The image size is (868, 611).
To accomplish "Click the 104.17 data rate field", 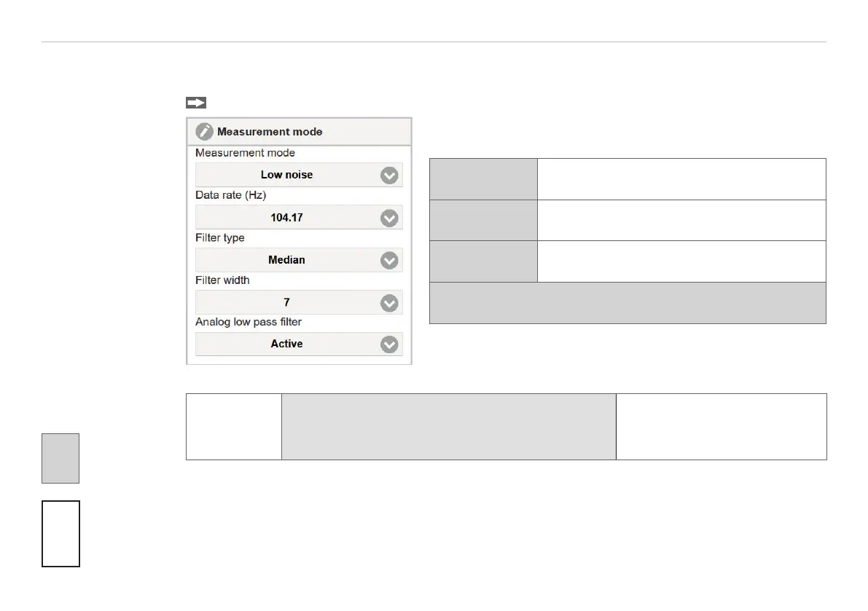I will tap(299, 217).
